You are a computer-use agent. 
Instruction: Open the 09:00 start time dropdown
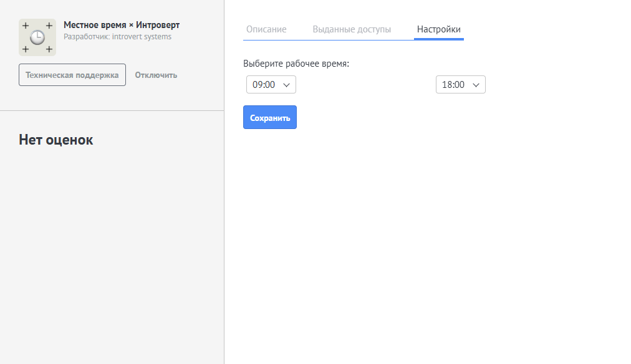271,85
